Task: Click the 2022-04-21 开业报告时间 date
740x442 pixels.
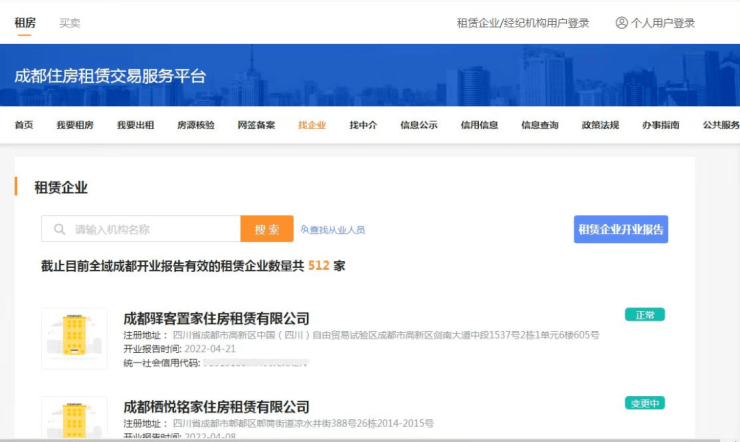Action: pyautogui.click(x=210, y=349)
